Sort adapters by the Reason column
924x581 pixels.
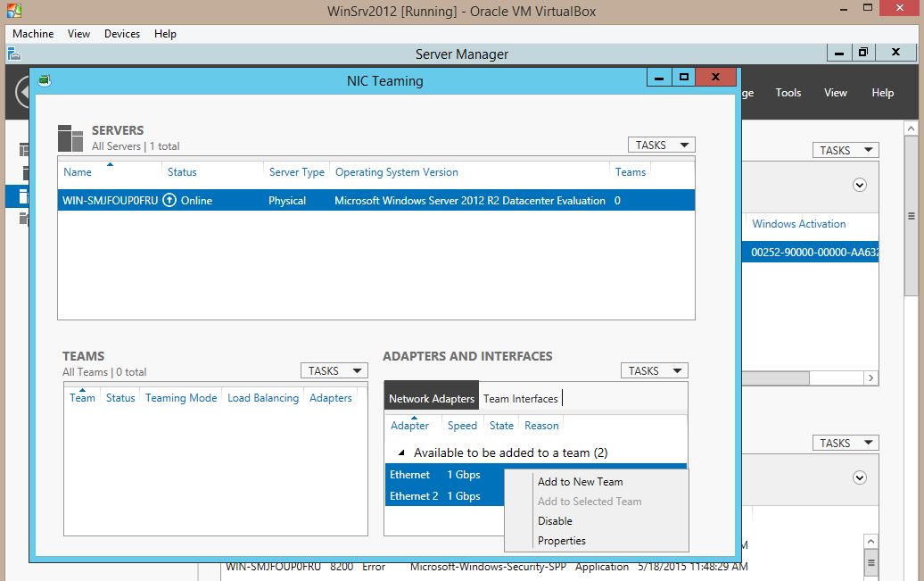541,426
